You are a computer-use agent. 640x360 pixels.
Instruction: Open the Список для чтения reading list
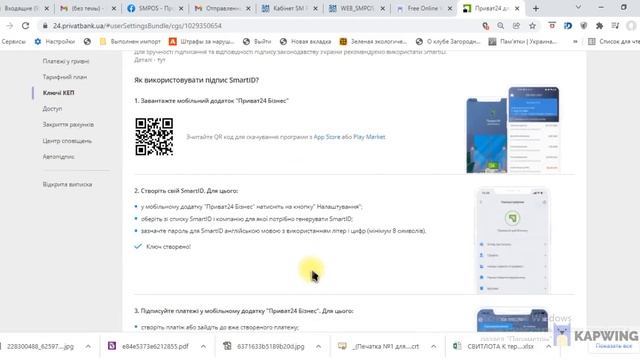click(x=614, y=42)
